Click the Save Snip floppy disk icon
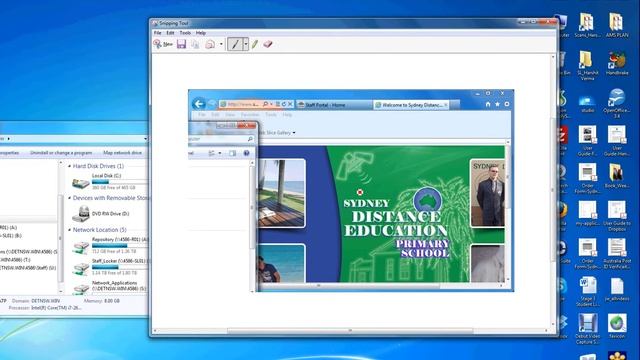The image size is (640, 360). 182,44
